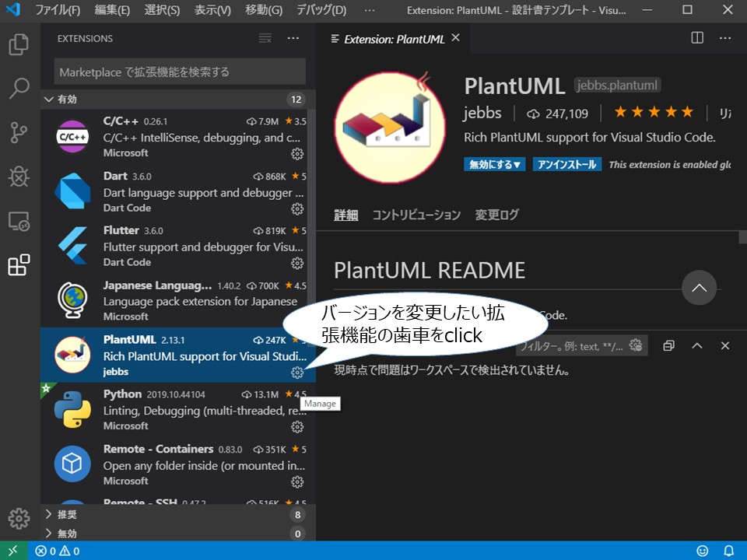Open the 表示(V) menu
Image resolution: width=747 pixels, height=560 pixels.
[x=212, y=10]
